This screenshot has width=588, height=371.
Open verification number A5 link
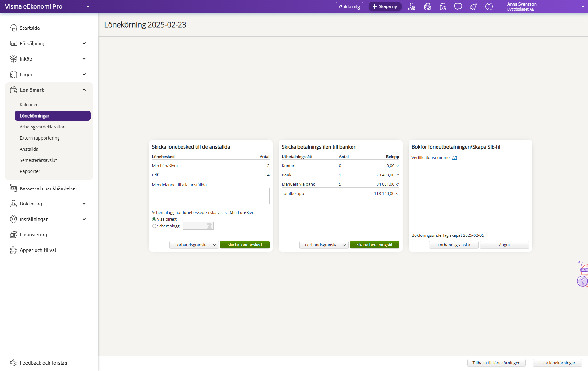454,158
